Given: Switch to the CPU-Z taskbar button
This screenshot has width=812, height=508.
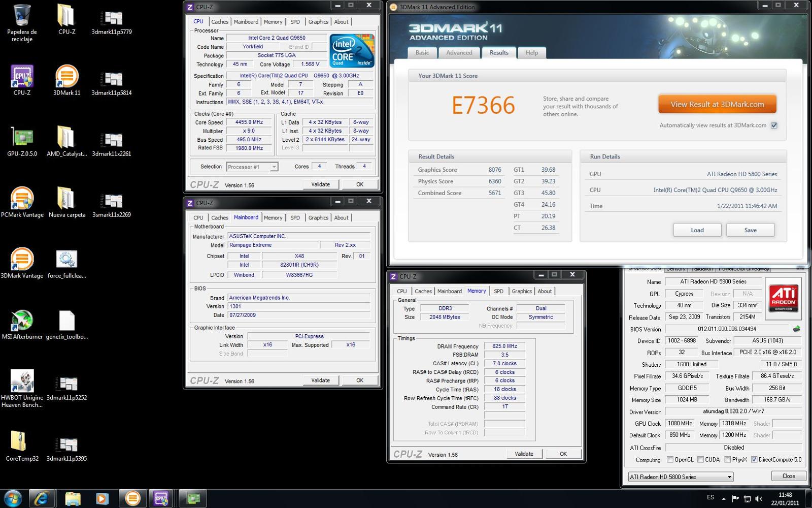Looking at the screenshot, I should (x=161, y=498).
